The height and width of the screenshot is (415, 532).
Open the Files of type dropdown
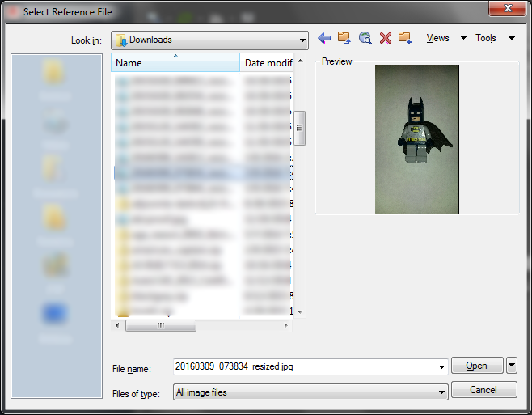point(310,392)
